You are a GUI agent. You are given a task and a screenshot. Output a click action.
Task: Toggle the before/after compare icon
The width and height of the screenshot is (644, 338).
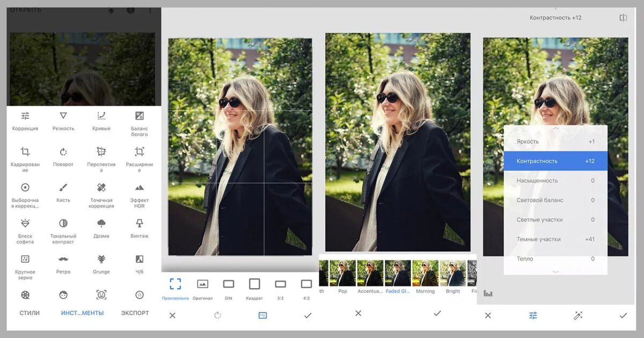pyautogui.click(x=623, y=18)
